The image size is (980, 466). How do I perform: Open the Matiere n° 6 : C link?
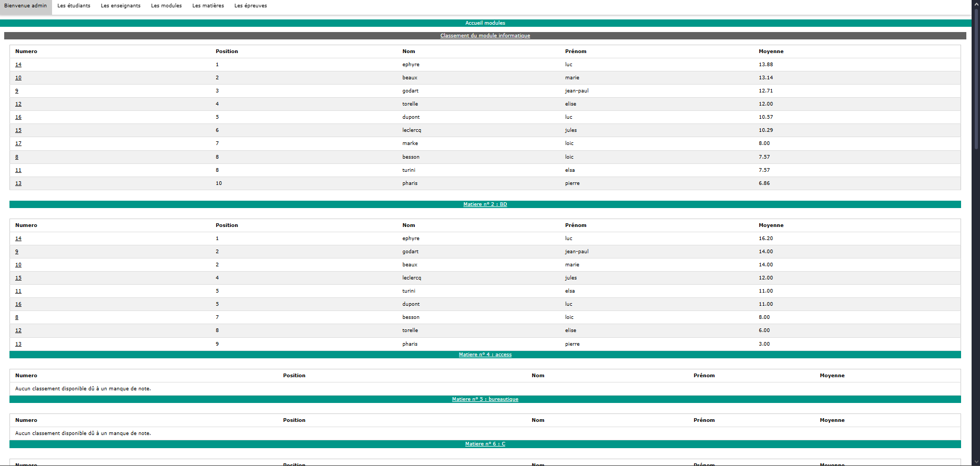tap(485, 444)
